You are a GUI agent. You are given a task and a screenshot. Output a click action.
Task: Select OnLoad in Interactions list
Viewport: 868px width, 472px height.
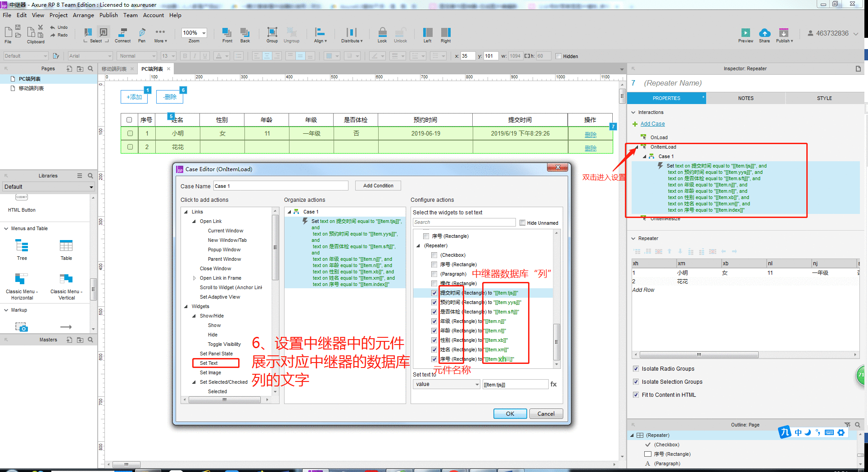(x=659, y=137)
